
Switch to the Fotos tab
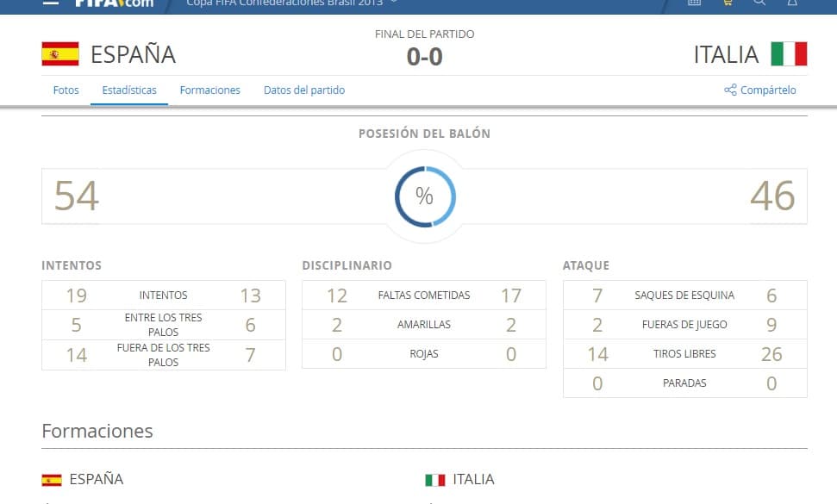(x=66, y=90)
